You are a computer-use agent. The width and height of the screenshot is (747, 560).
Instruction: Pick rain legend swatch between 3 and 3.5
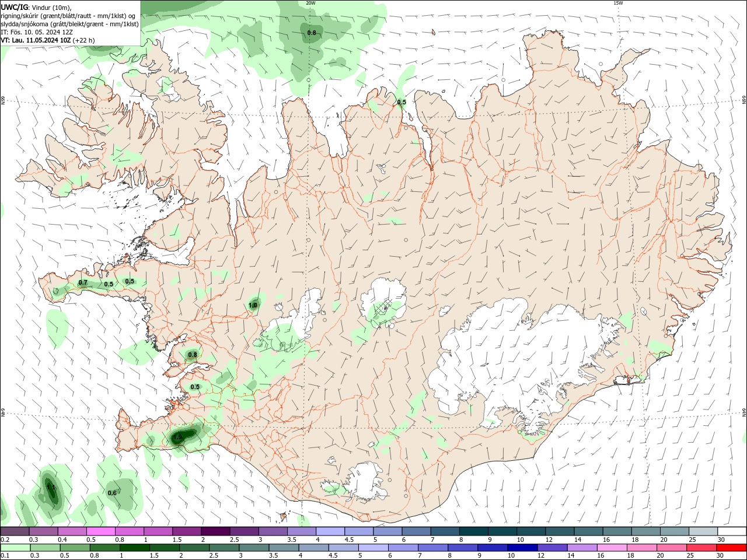click(x=254, y=548)
